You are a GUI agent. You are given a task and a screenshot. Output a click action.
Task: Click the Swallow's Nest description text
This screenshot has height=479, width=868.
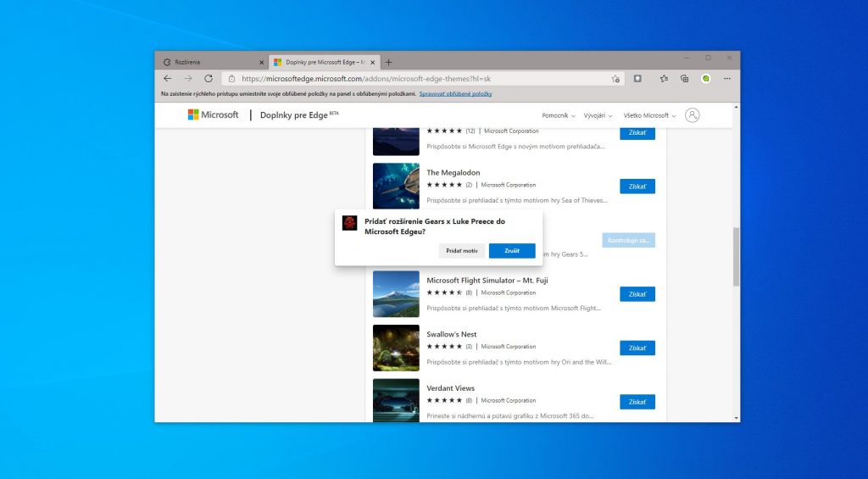tap(520, 362)
